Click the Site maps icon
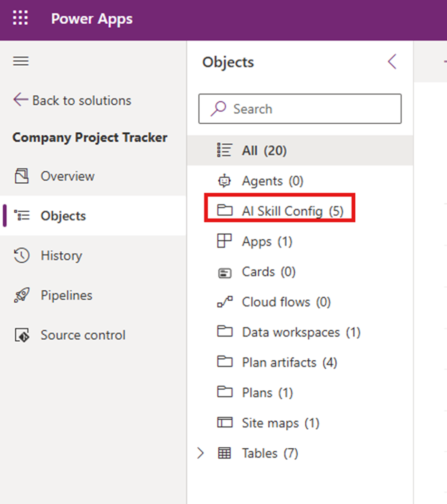447x504 pixels. (x=225, y=422)
